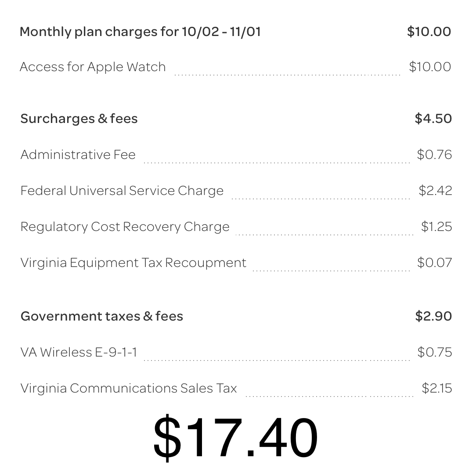Select the Surcharges & fees heading

point(79,119)
